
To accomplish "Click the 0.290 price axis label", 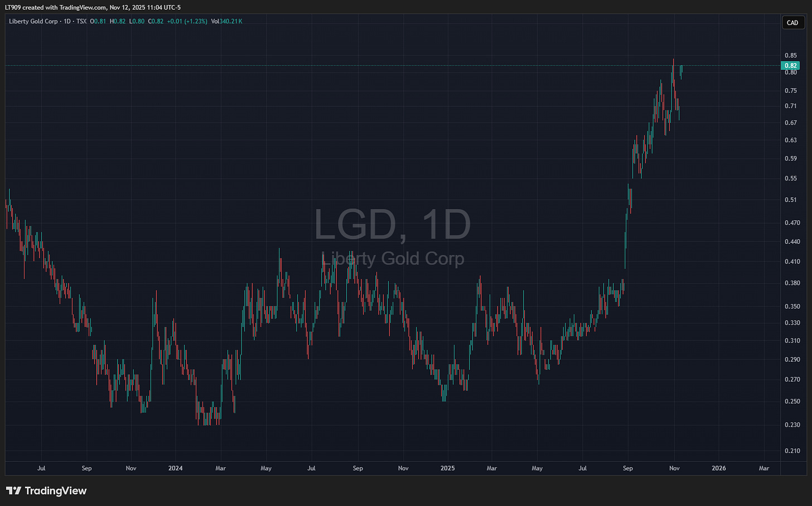I will (792, 359).
